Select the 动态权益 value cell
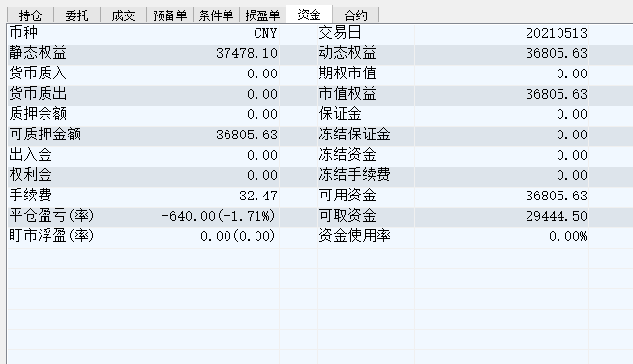This screenshot has width=633, height=364. (501, 53)
